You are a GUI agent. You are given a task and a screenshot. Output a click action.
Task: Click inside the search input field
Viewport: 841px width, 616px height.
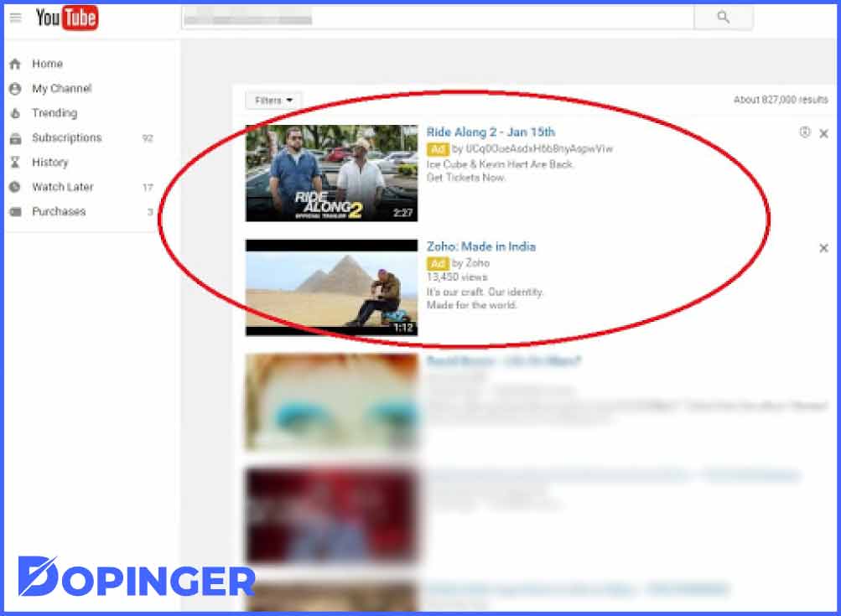click(x=436, y=17)
